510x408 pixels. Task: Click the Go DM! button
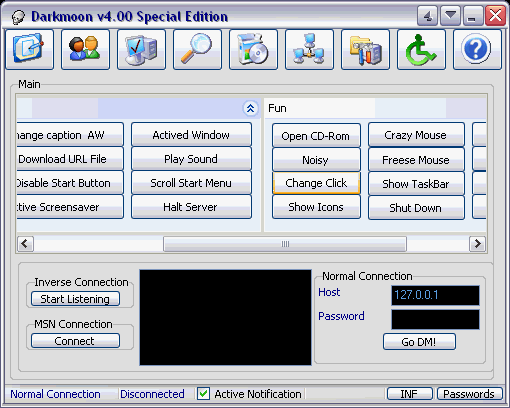click(x=419, y=342)
